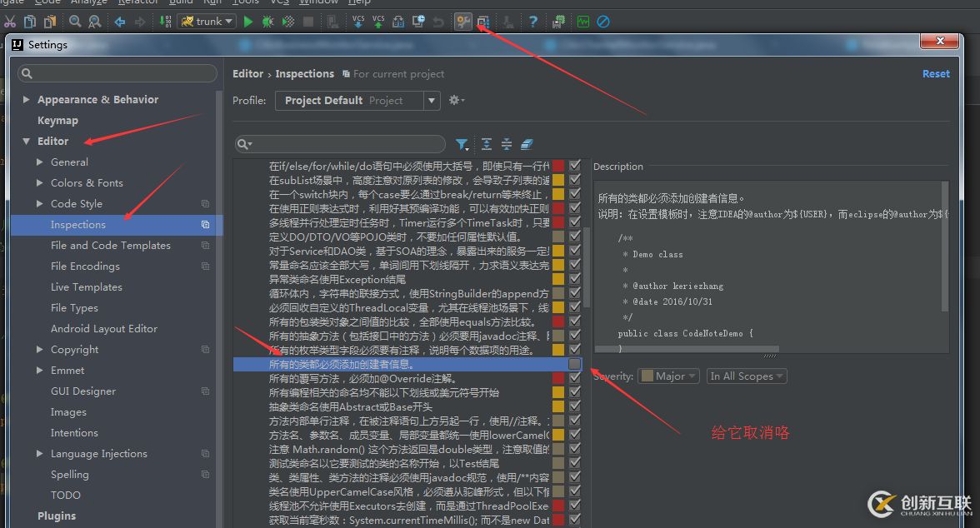Open the In All Scopes dropdown
The height and width of the screenshot is (528, 980).
747,376
